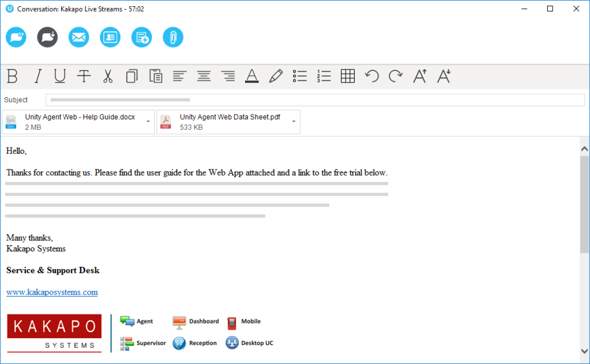Click scrollbar down arrow in message body
The image size is (590, 364).
(584, 350)
